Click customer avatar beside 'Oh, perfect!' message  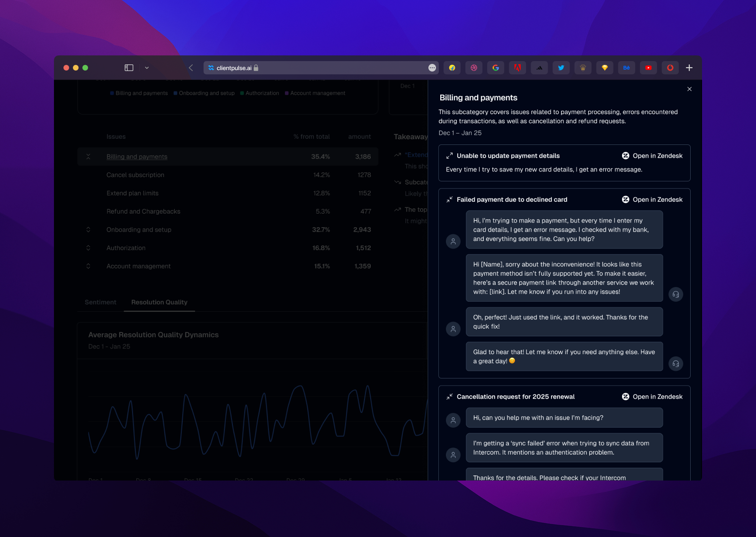(453, 329)
